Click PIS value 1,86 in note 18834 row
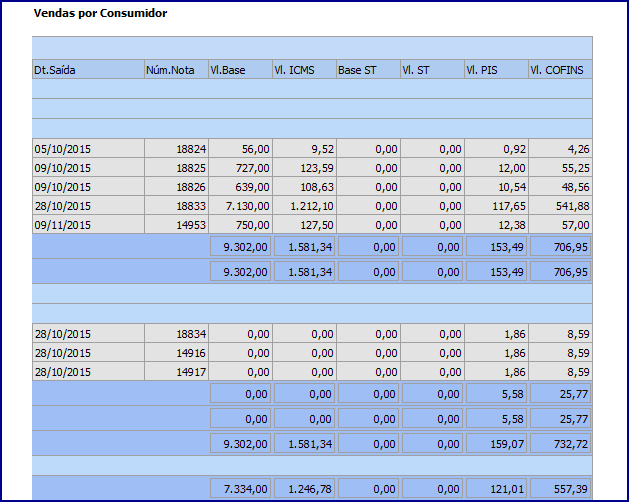This screenshot has height=502, width=629. [496, 334]
